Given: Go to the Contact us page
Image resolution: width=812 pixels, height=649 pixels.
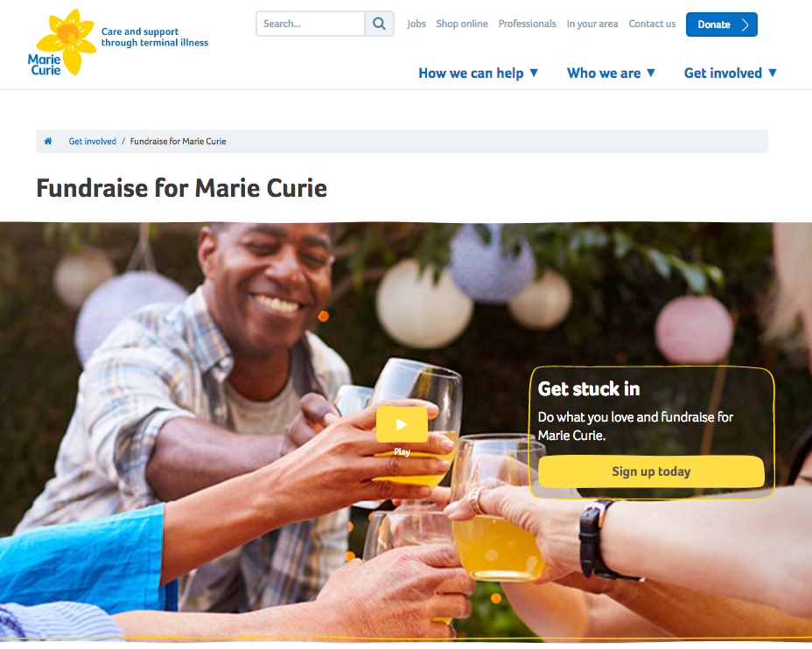Looking at the screenshot, I should pos(652,24).
